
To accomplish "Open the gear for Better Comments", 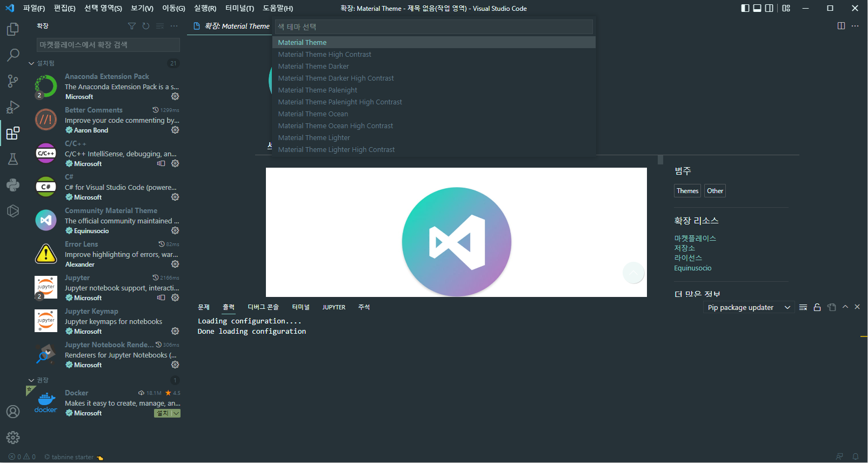I will tap(175, 130).
